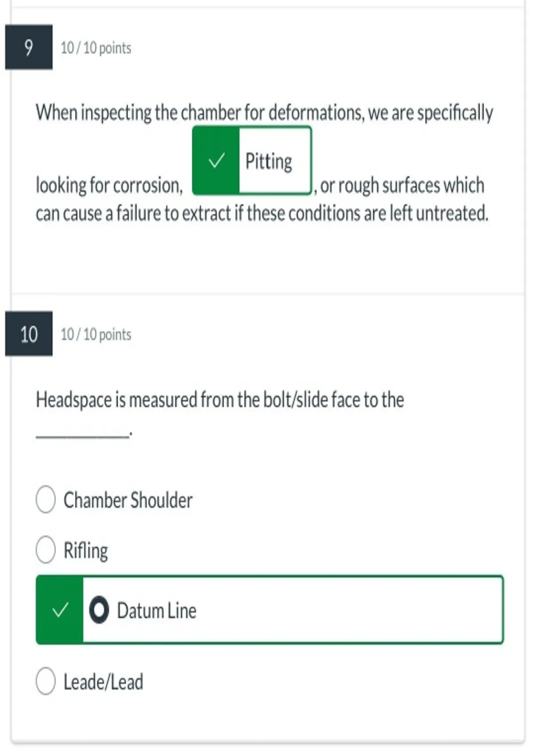This screenshot has height=756, width=534.
Task: Click the blank fill-in line in question 10
Action: click(x=82, y=435)
